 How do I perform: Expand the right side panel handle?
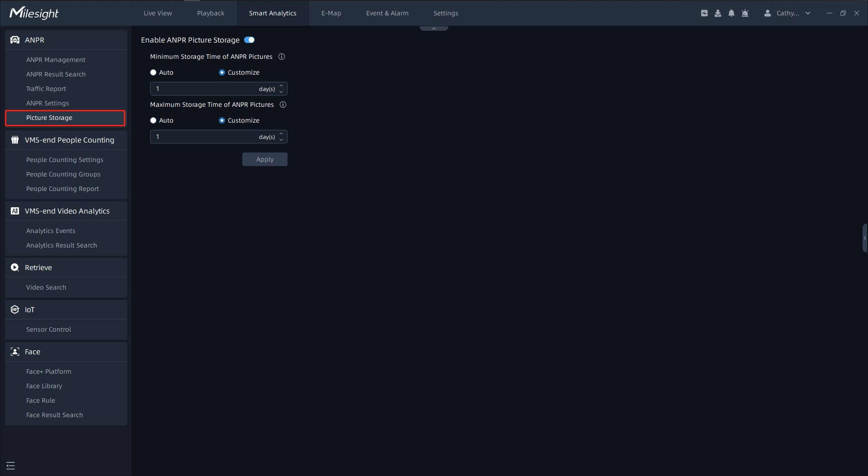[865, 238]
